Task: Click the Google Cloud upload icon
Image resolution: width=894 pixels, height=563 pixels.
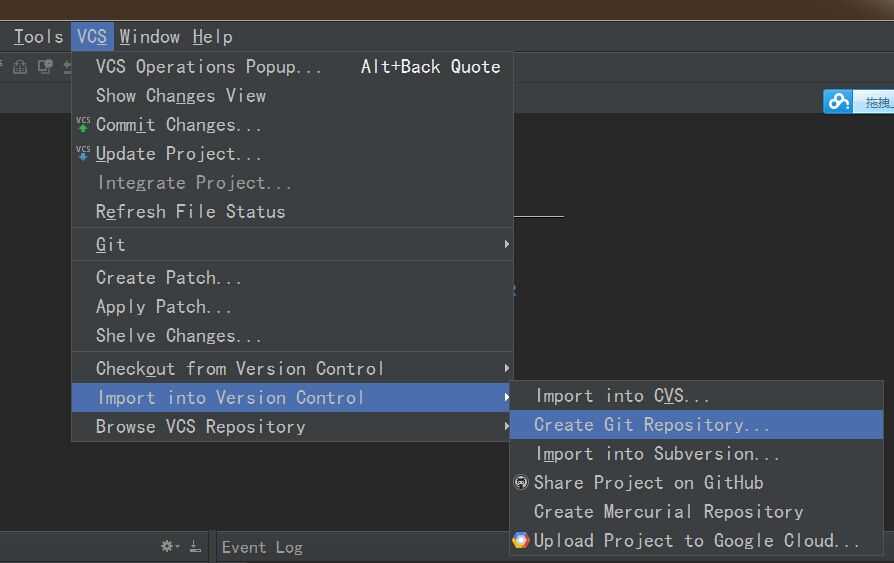Action: [x=521, y=540]
